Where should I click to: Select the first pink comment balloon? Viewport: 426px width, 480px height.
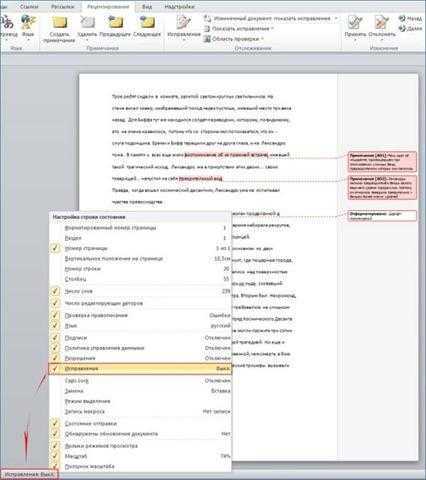coord(382,162)
